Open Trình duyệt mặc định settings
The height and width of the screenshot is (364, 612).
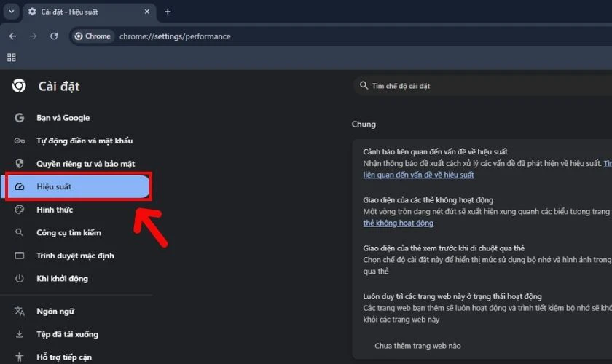[75, 256]
